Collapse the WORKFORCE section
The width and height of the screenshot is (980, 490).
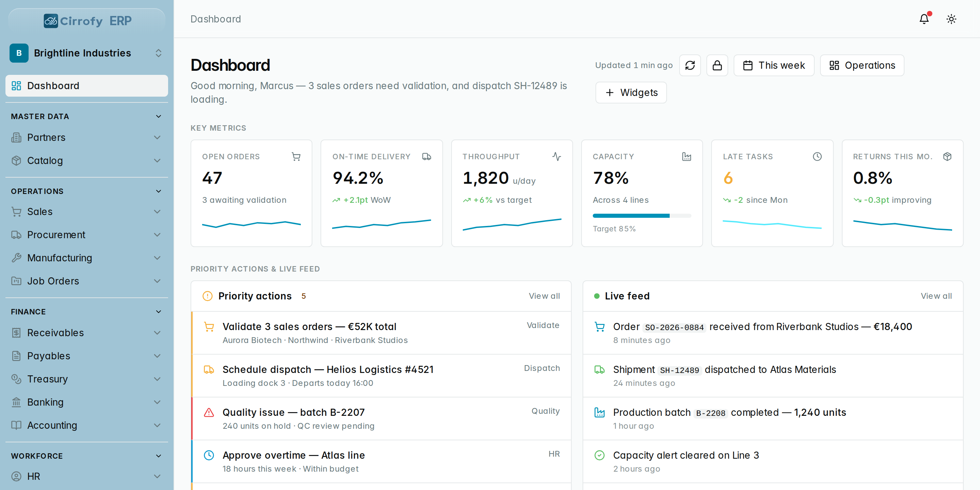pyautogui.click(x=159, y=456)
